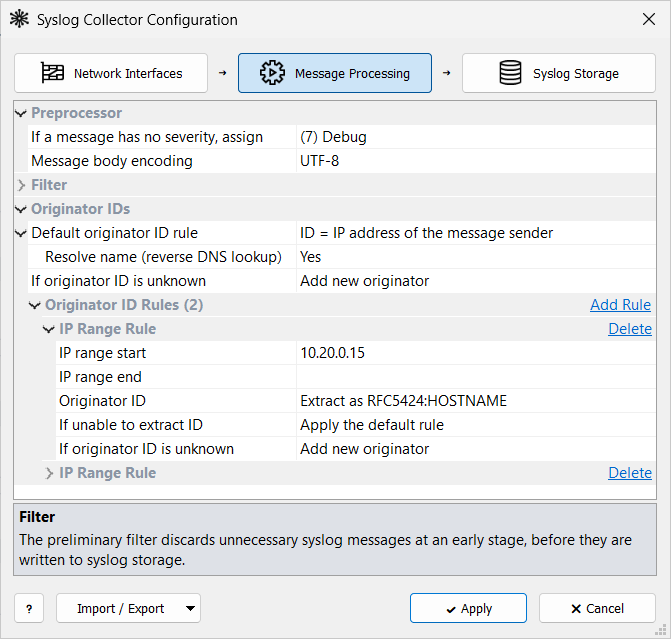Collapse the Originator ID Rules (2) group

tap(35, 305)
